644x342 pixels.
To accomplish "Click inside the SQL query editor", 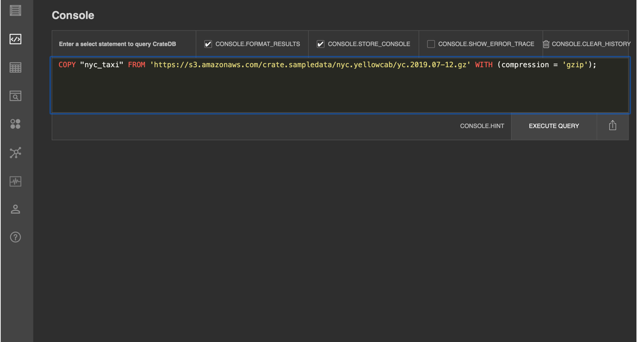I will (340, 85).
